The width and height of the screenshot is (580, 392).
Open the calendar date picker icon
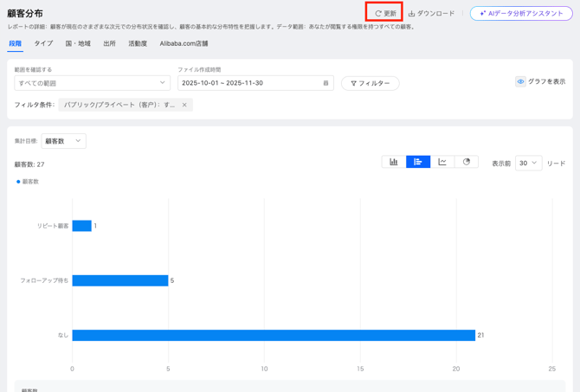[x=325, y=83]
